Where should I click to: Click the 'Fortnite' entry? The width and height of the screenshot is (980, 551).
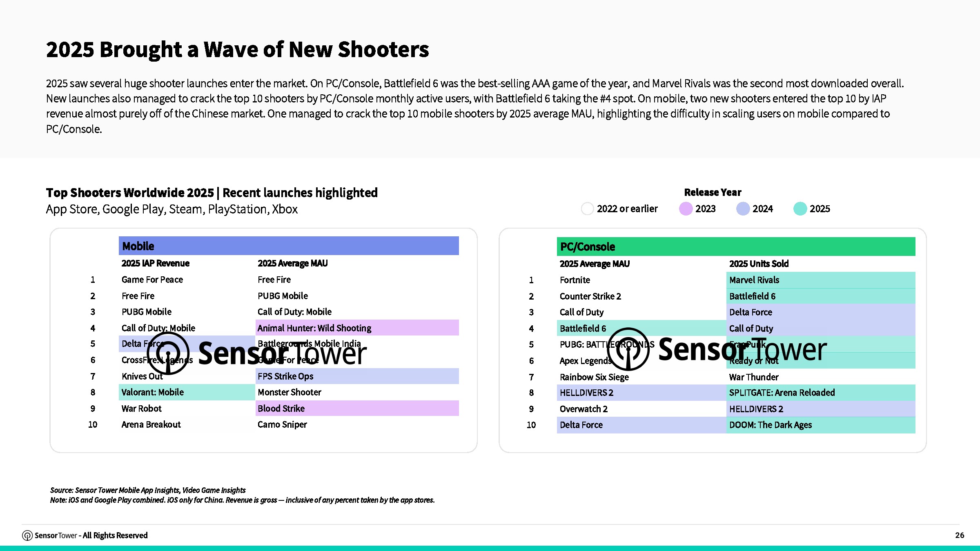click(575, 280)
